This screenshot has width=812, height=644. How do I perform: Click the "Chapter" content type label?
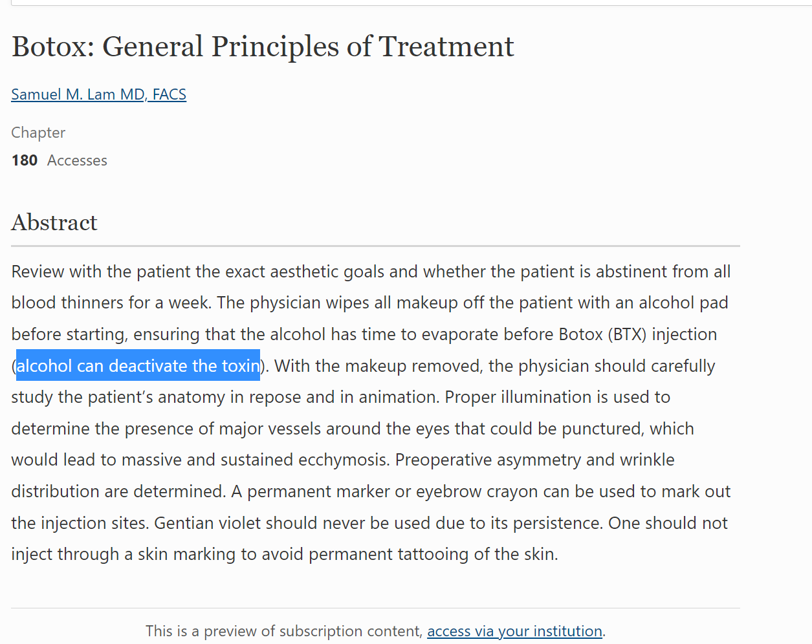pos(38,133)
